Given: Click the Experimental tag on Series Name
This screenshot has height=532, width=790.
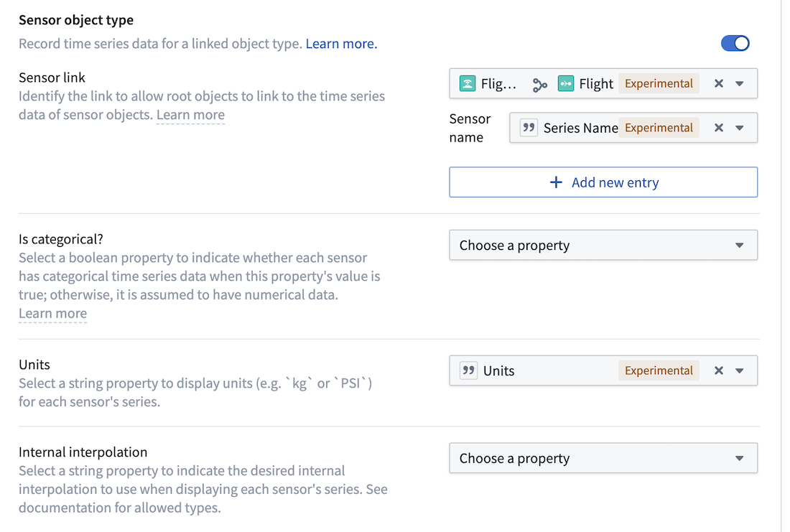Looking at the screenshot, I should pos(659,128).
